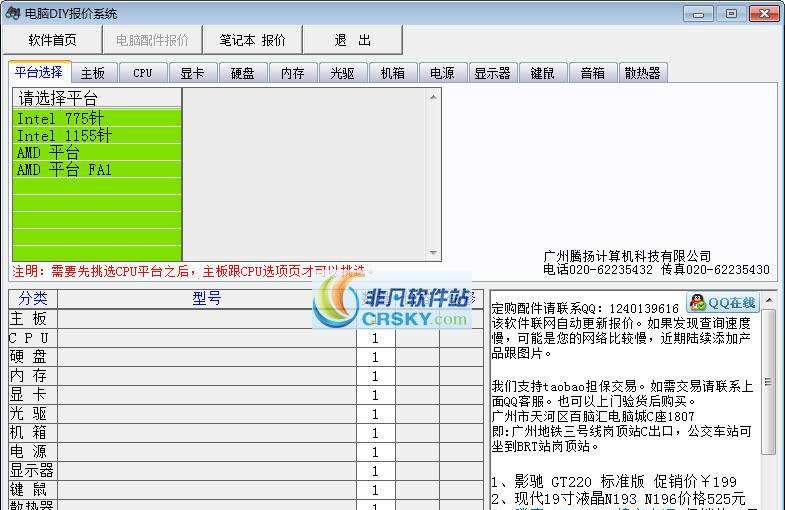The image size is (785, 510).
Task: Click the greyed 电脑配件报价 button
Action: pyautogui.click(x=152, y=40)
